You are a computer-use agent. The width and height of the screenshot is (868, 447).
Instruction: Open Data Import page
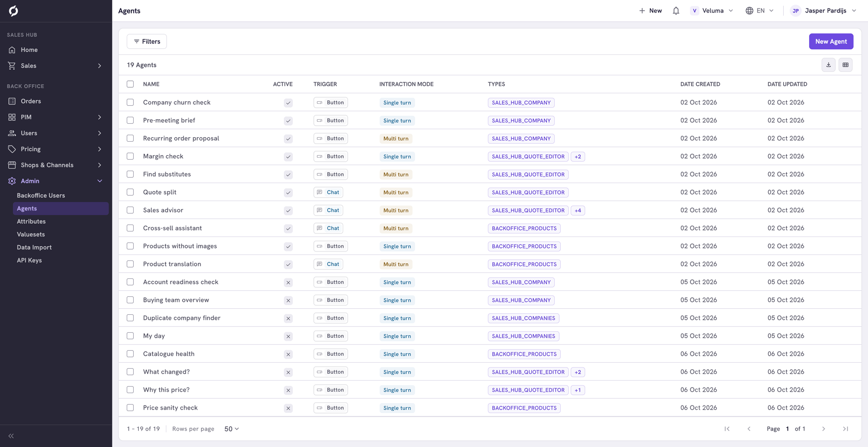point(34,247)
